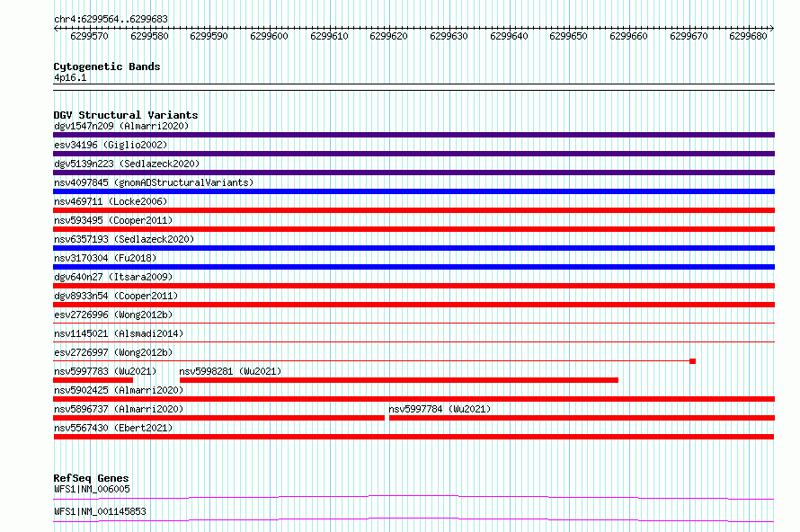Select variant nsv5997783 (Wu2021)
Screen dimensions: 800x532
click(x=105, y=371)
